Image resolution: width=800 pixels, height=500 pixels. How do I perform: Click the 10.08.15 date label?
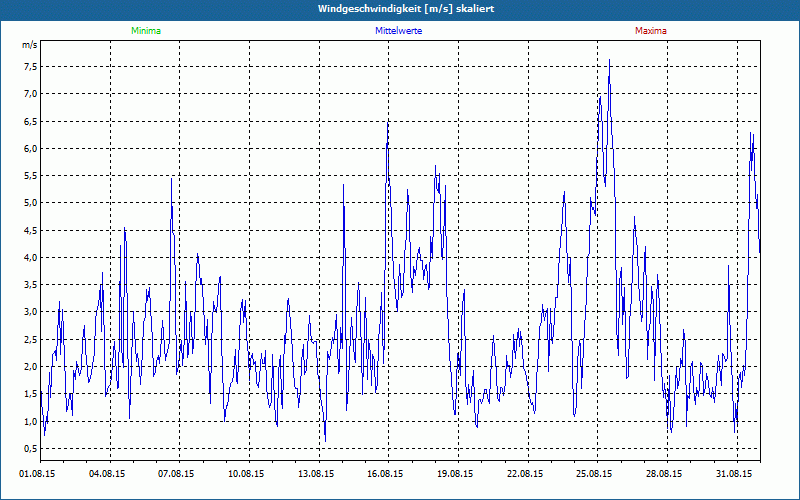tap(246, 474)
